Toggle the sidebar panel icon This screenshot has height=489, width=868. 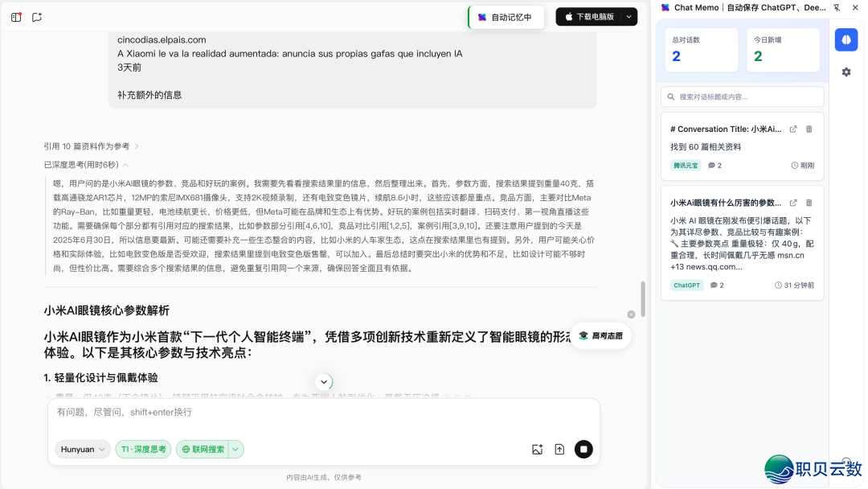coord(16,17)
